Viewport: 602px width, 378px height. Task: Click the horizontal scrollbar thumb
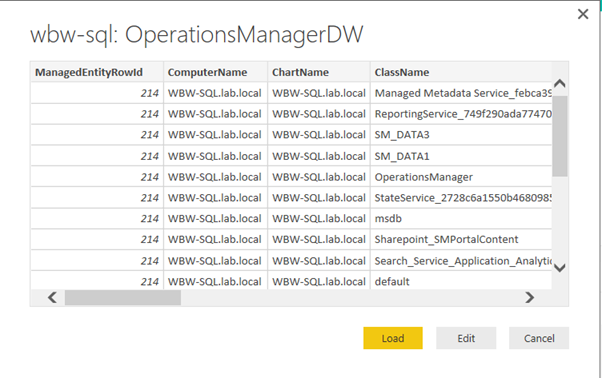pyautogui.click(x=123, y=297)
